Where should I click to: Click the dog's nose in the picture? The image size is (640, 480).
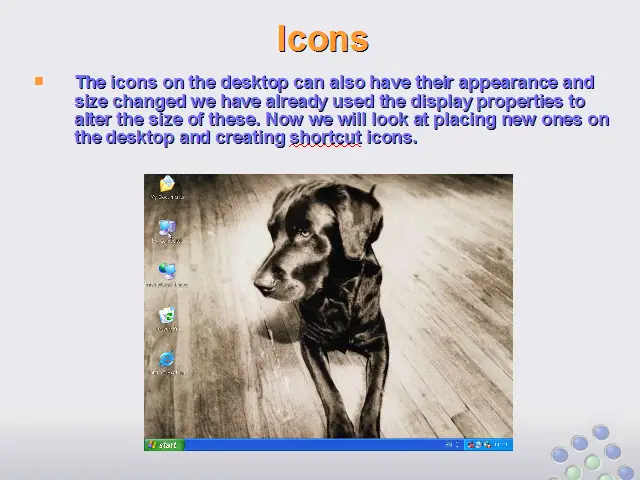263,286
